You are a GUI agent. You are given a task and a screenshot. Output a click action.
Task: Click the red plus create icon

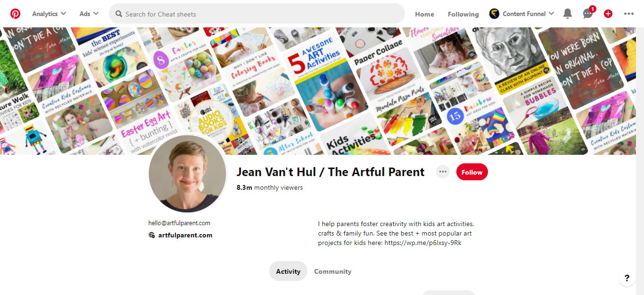608,14
